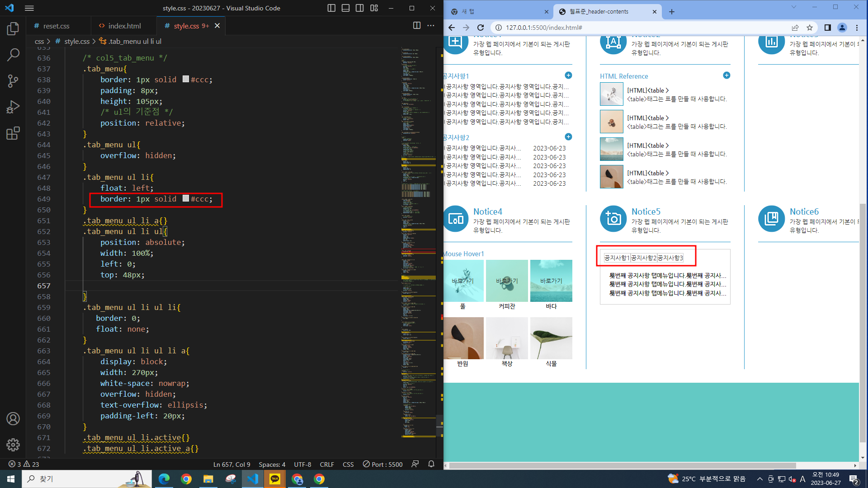Image resolution: width=868 pixels, height=488 pixels.
Task: Open Run and Debug view
Action: [13, 107]
